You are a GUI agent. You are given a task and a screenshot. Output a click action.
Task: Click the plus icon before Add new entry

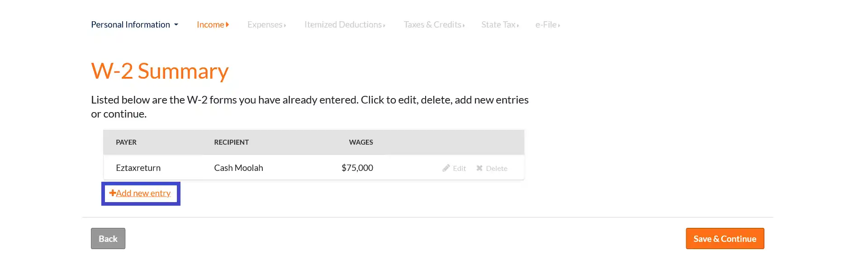(x=113, y=193)
